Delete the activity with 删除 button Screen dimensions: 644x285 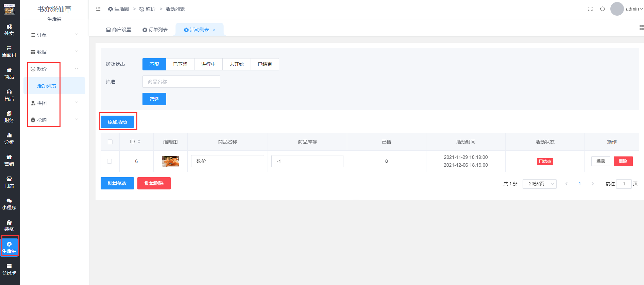pyautogui.click(x=623, y=161)
